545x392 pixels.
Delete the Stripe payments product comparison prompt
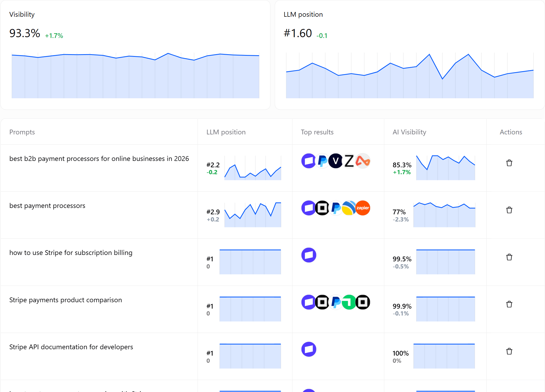(x=509, y=304)
